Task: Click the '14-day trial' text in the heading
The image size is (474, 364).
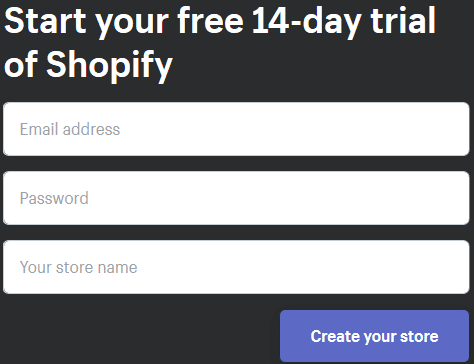Action: (x=344, y=22)
